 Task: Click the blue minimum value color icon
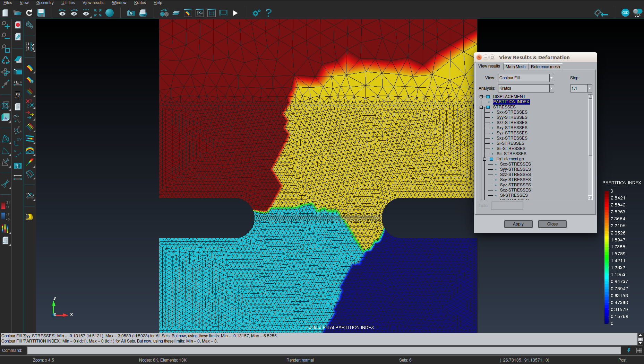(5, 216)
